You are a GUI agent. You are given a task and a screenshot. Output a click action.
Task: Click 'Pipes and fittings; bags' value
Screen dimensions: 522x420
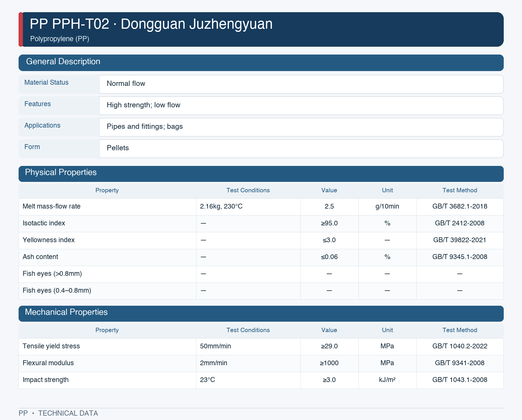point(145,126)
